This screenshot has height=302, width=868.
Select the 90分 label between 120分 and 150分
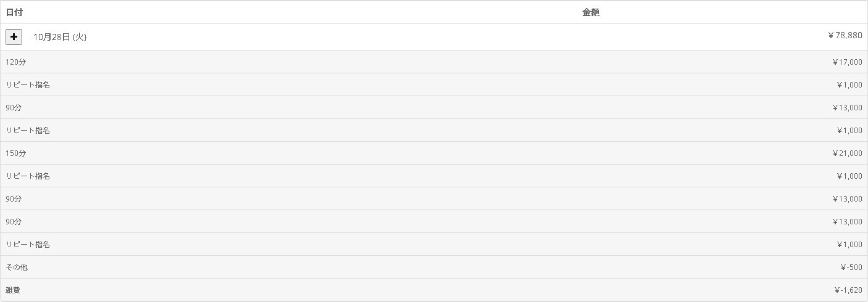14,108
